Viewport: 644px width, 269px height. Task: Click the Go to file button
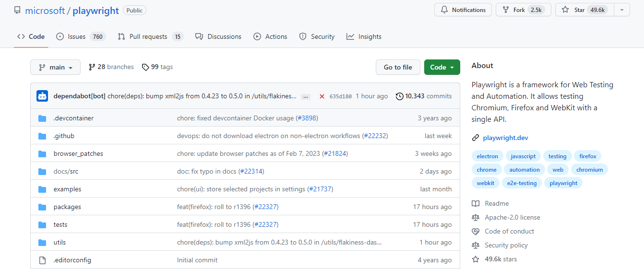click(x=398, y=67)
